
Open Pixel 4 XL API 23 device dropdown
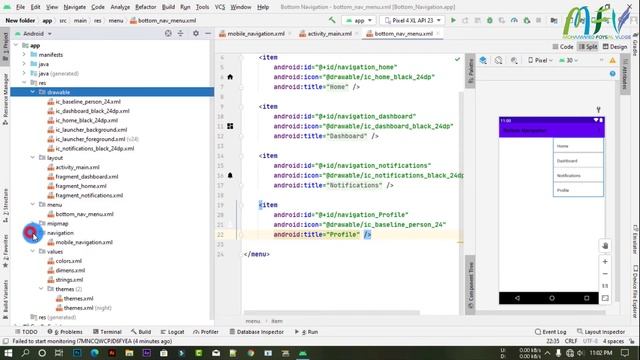413,20
